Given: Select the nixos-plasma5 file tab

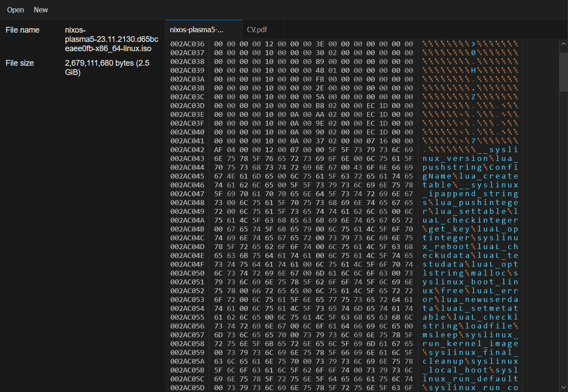Looking at the screenshot, I should point(197,30).
